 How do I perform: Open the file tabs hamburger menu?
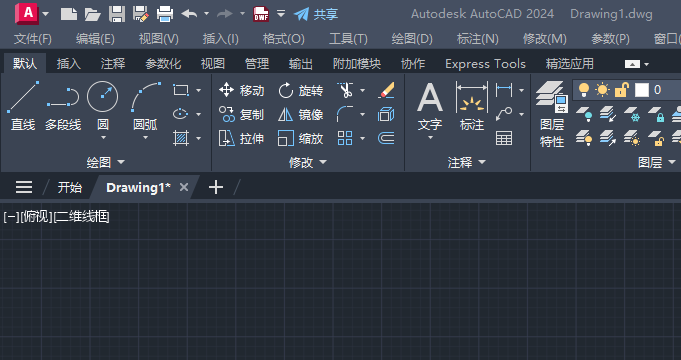24,187
